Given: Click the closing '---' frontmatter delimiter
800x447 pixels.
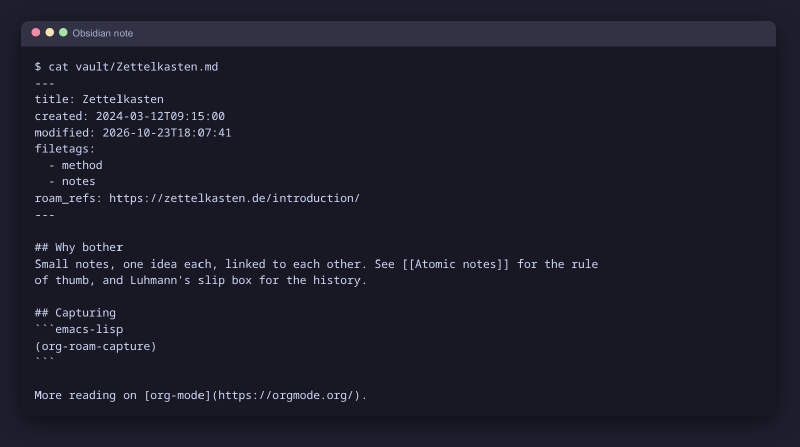Looking at the screenshot, I should pyautogui.click(x=44, y=215).
